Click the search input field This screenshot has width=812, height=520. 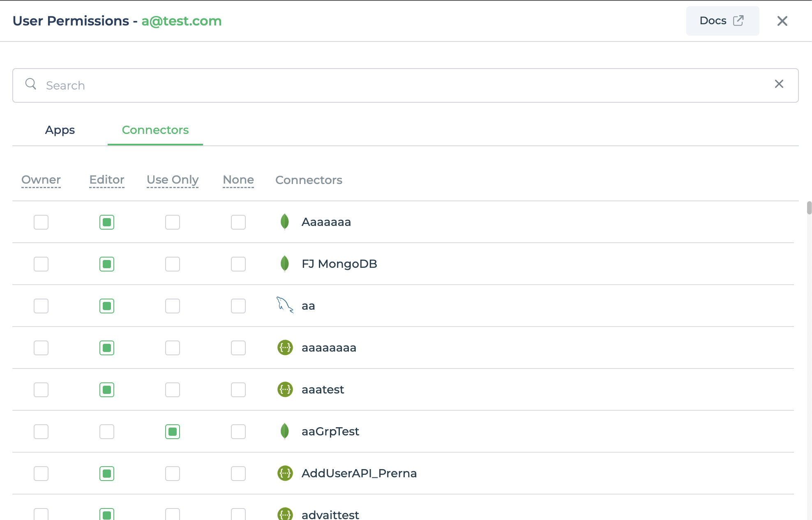(x=406, y=85)
